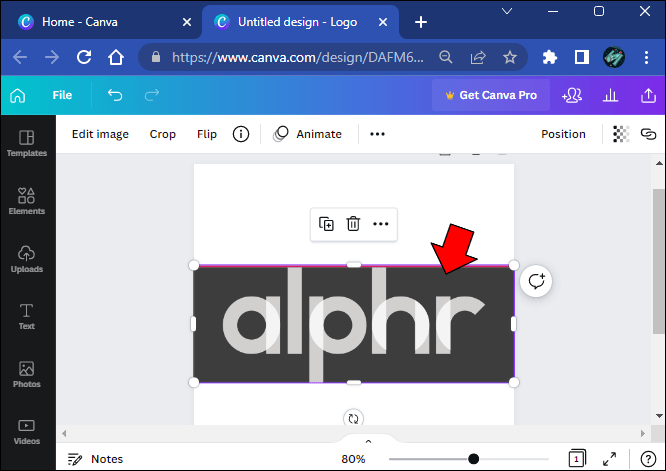Click the vertical scrollbar thumb
The height and width of the screenshot is (471, 666).
[x=659, y=261]
